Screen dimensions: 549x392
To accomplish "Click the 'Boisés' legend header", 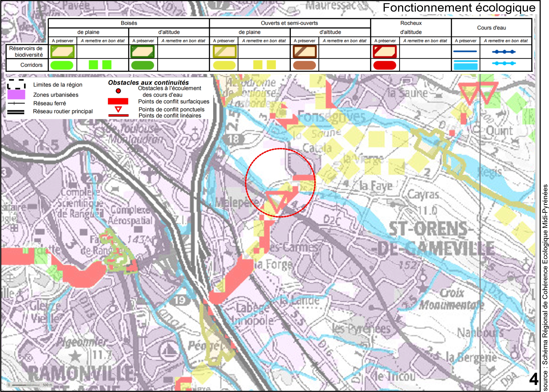I will 129,23.
